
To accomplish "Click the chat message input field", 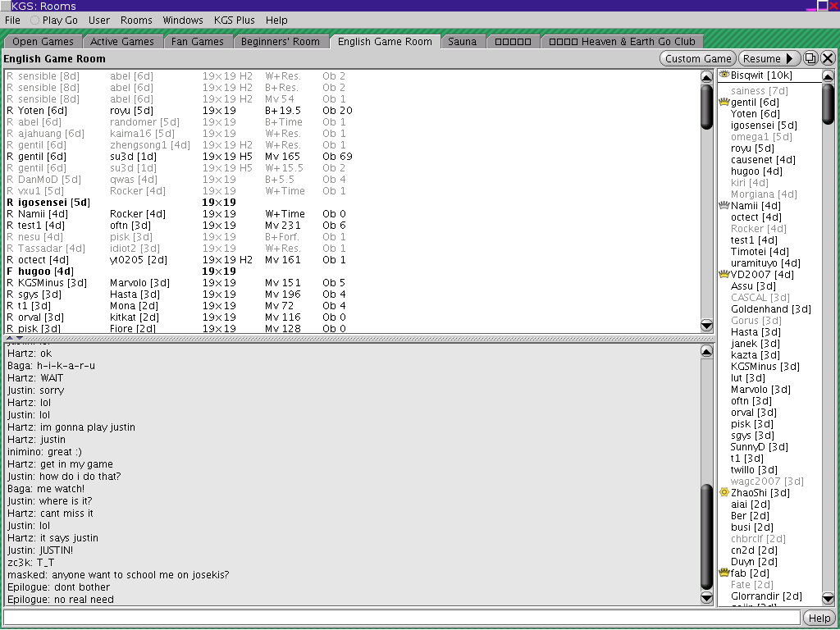I will point(401,618).
